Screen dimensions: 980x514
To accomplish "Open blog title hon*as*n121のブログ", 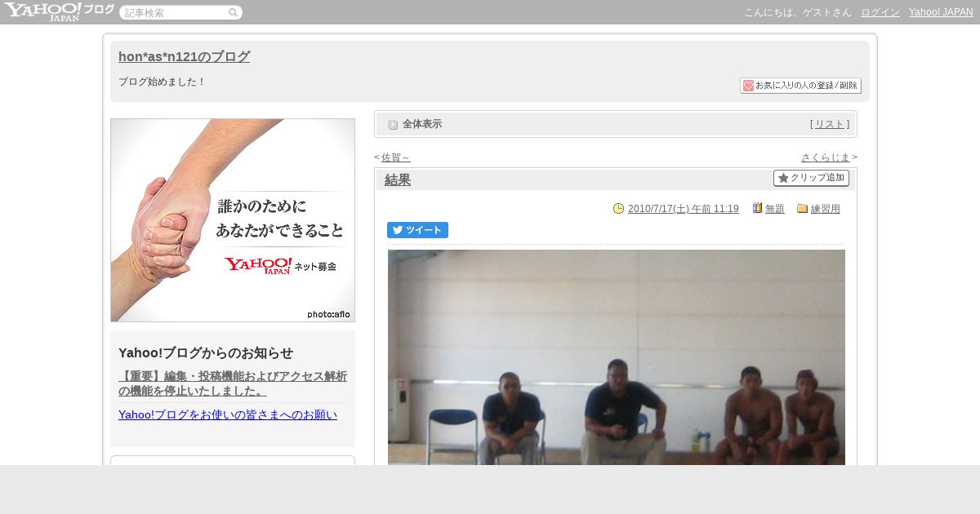I will coord(184,56).
